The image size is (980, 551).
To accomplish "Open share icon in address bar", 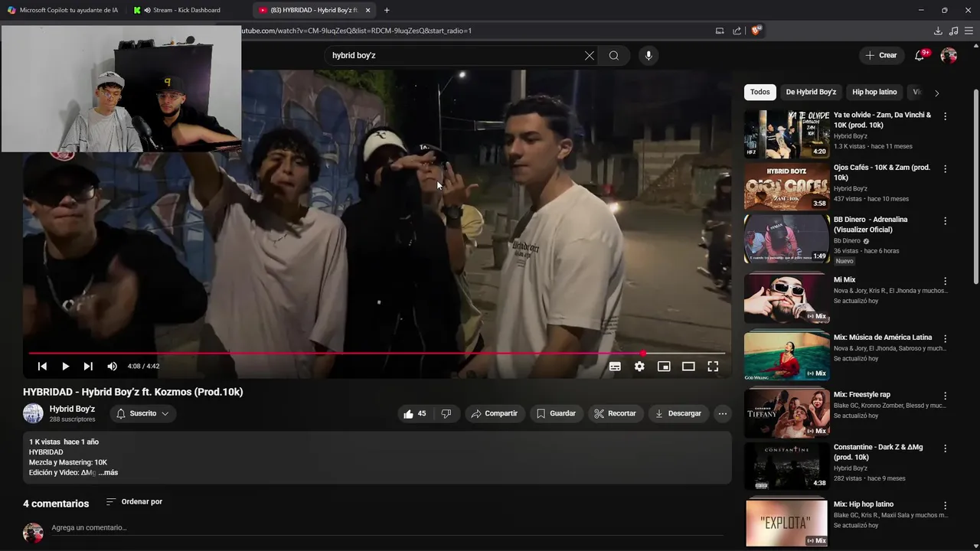I will (737, 31).
